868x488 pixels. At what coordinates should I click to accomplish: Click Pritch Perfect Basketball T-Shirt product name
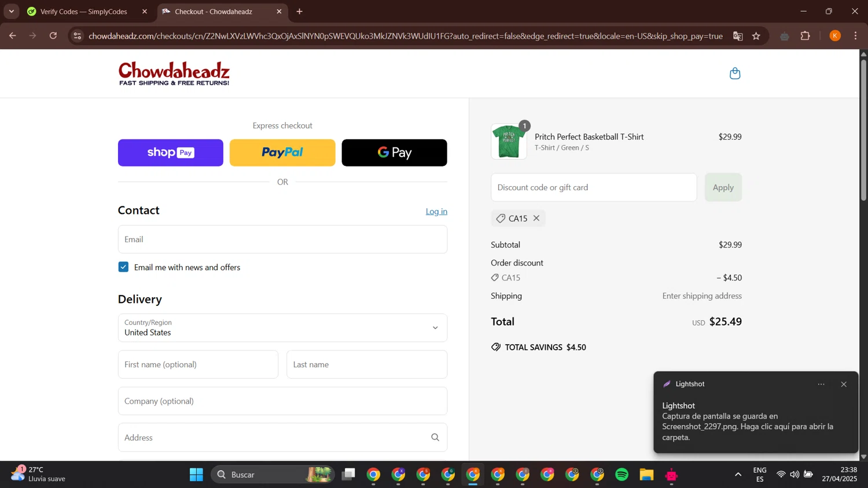(589, 137)
